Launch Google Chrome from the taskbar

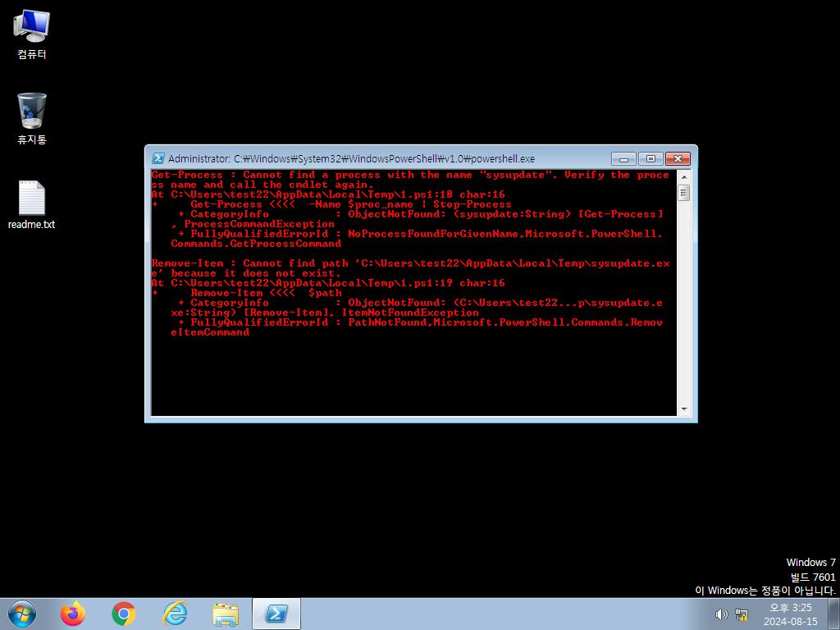(x=124, y=614)
